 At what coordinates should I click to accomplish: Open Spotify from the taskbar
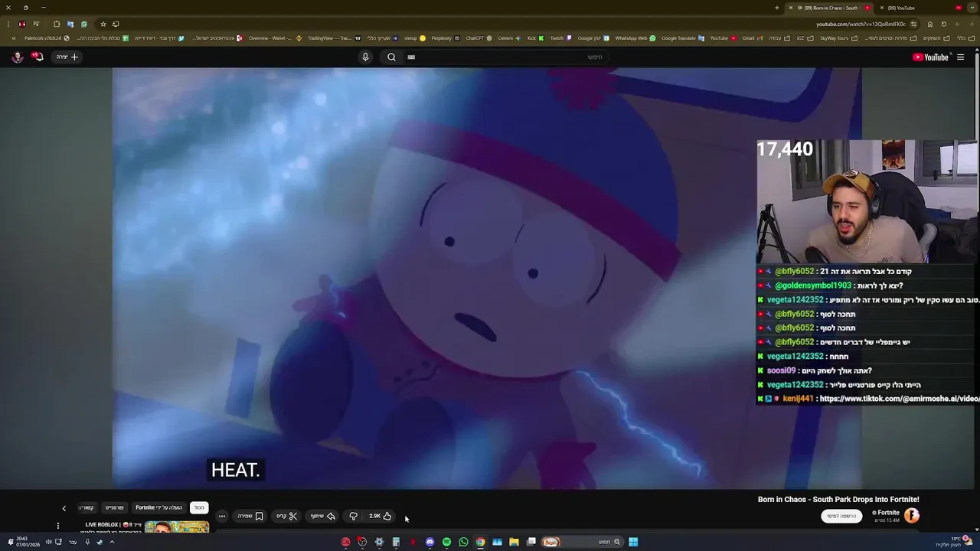pos(446,542)
